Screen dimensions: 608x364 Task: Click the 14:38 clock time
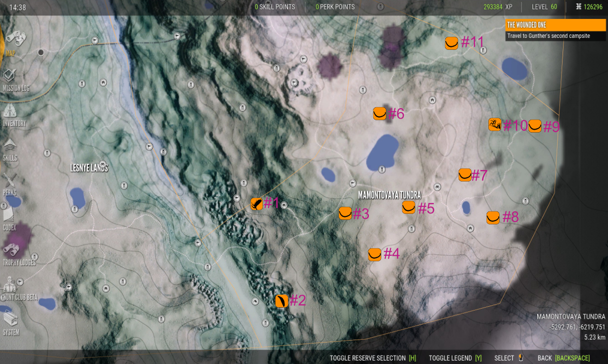pos(17,7)
